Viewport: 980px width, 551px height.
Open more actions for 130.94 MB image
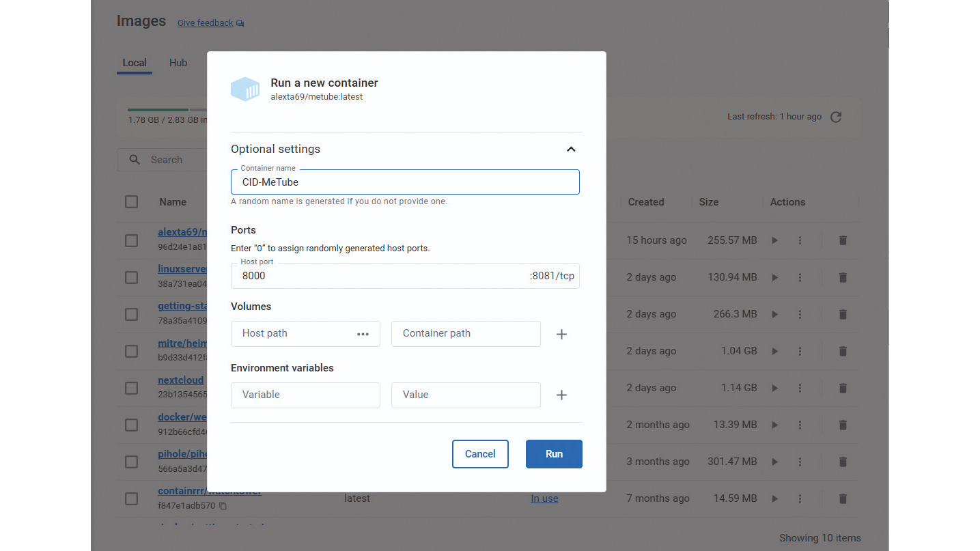pos(800,277)
